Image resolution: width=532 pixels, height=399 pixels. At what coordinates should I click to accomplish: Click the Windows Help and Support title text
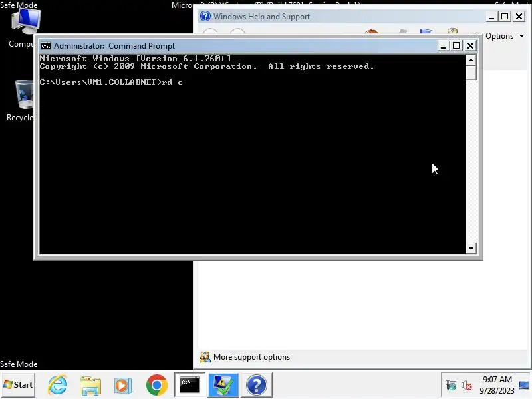[261, 16]
